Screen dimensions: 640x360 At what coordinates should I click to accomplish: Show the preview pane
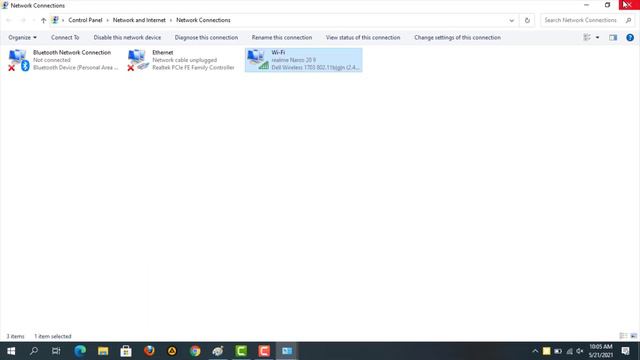[613, 38]
